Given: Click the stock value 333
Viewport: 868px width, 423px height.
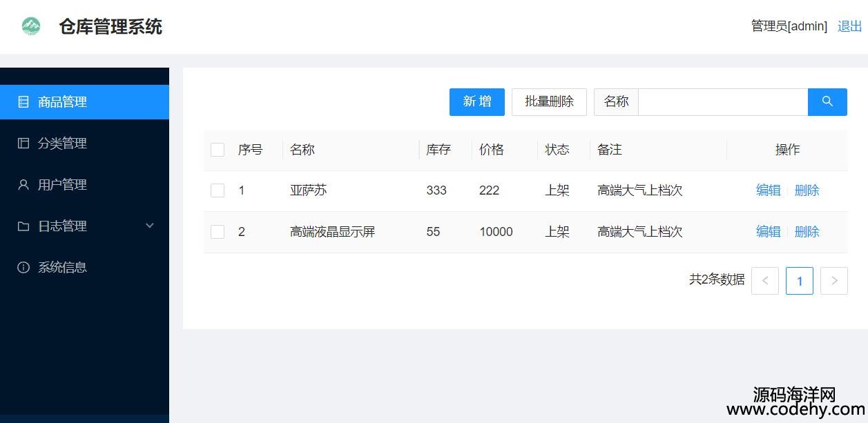Looking at the screenshot, I should [x=436, y=190].
